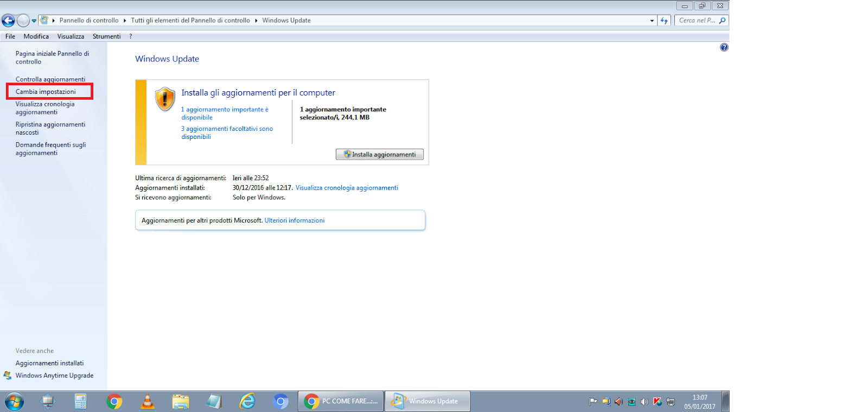Click Action Center flag tray icon
Image resolution: width=868 pixels, height=412 pixels.
(x=593, y=402)
